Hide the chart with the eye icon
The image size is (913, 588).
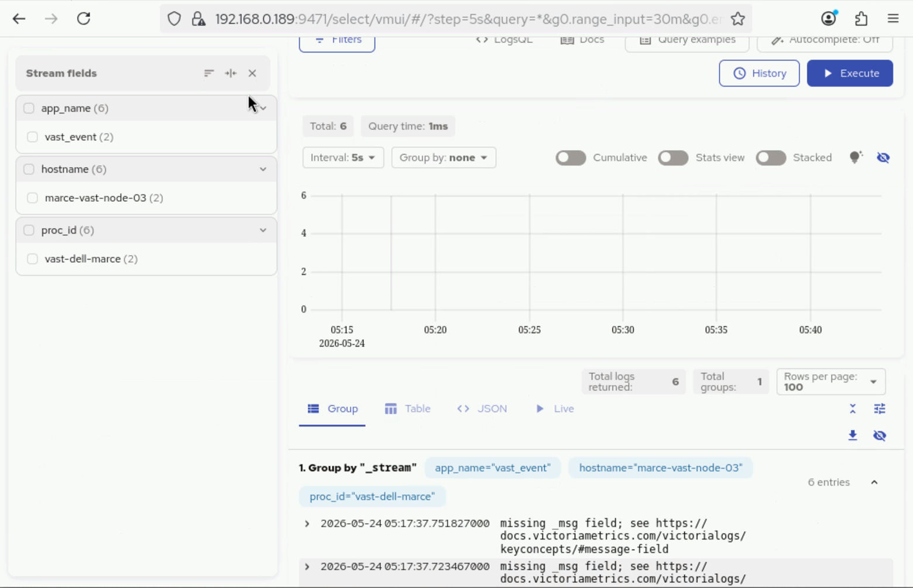pos(883,157)
